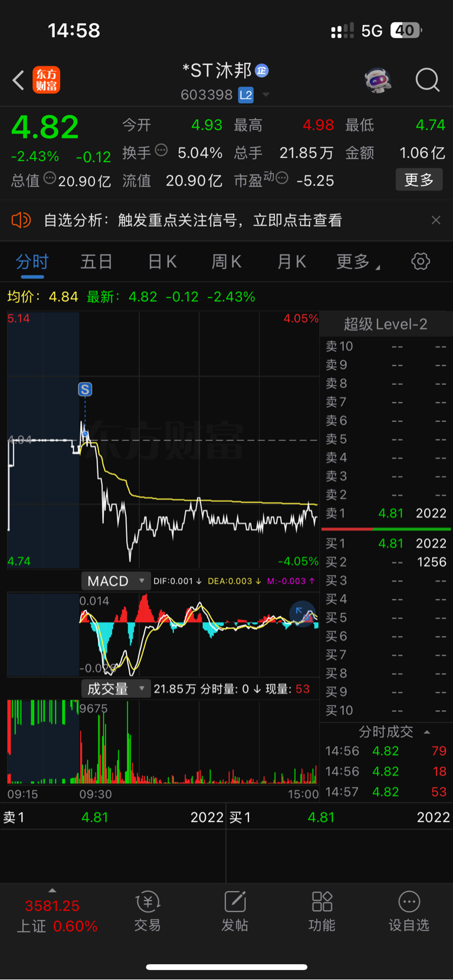453x980 pixels.
Task: Open the 功能 functions icon
Action: 322,912
